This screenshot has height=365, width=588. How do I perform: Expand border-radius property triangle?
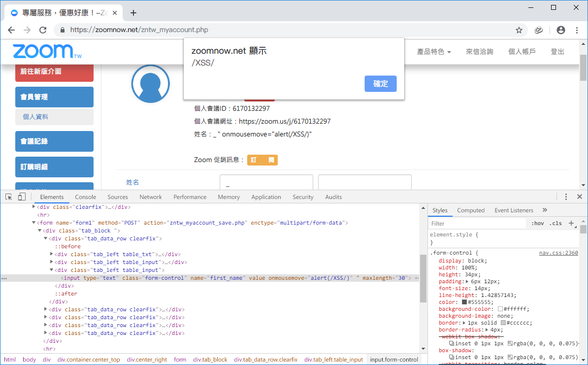pos(488,330)
